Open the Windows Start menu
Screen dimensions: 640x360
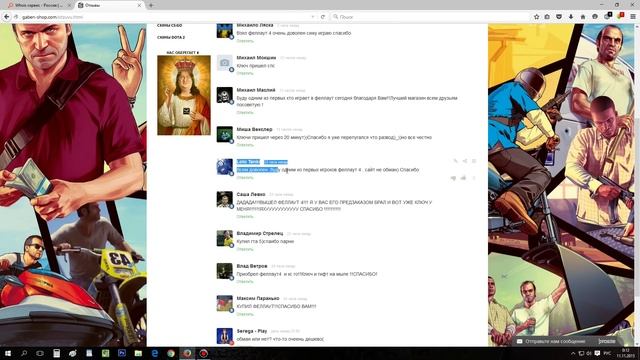(8, 353)
